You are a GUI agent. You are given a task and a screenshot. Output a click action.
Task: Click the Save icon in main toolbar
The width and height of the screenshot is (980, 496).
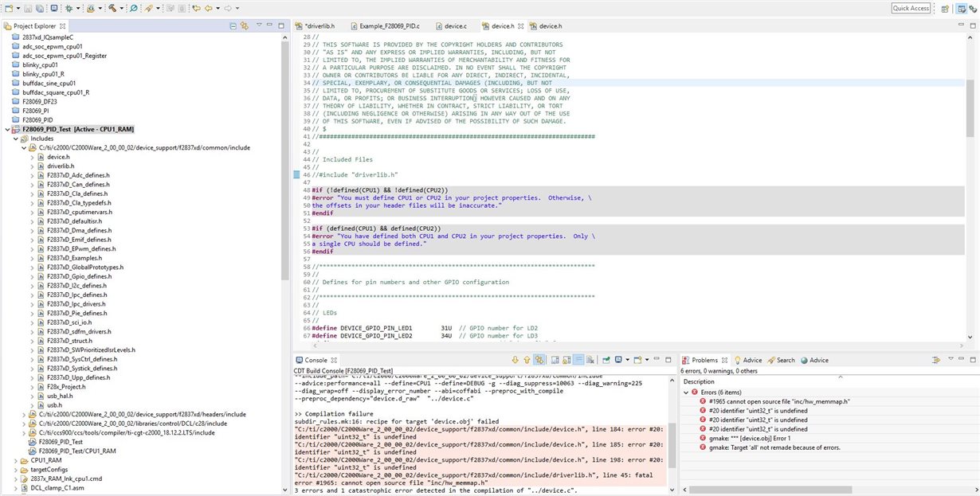(x=29, y=8)
